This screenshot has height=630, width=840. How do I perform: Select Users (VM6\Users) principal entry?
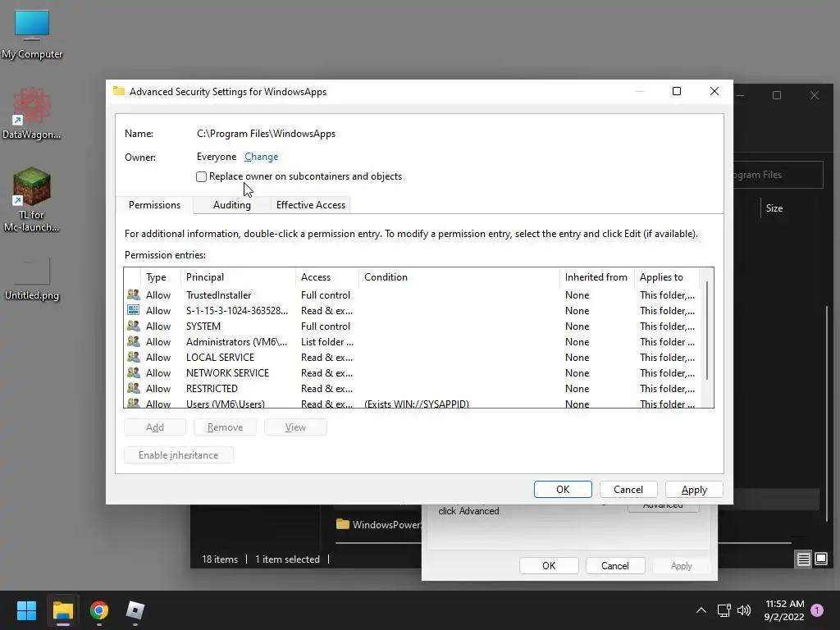coord(225,403)
